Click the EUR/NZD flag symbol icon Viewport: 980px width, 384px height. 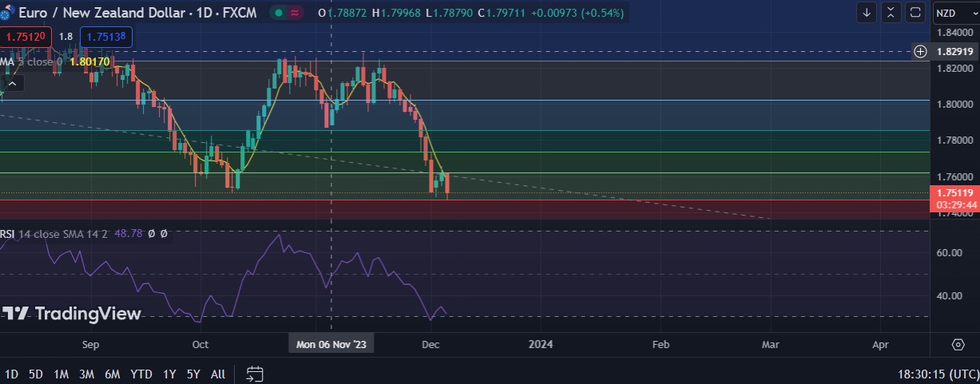pos(7,13)
